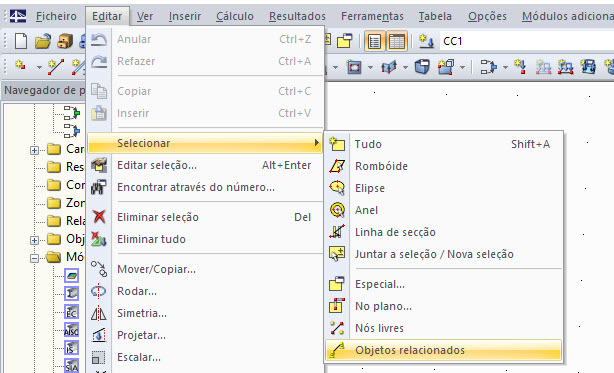
Task: Open the Ver menu
Action: 145,16
